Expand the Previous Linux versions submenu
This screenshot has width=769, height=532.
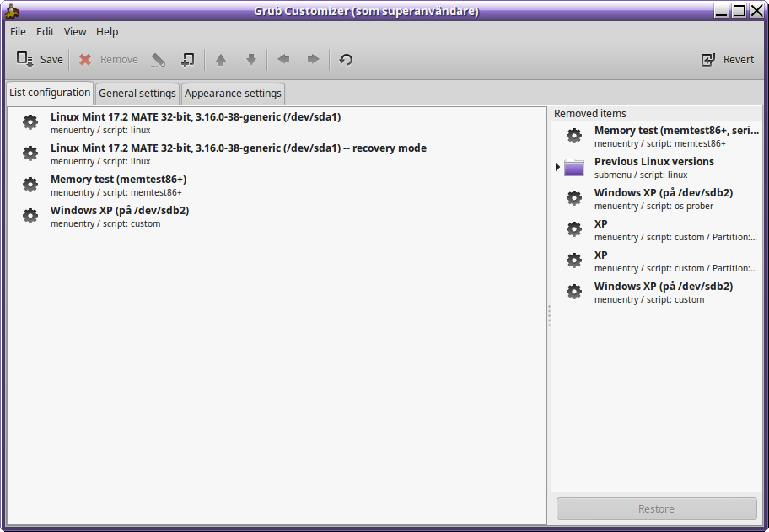(557, 167)
